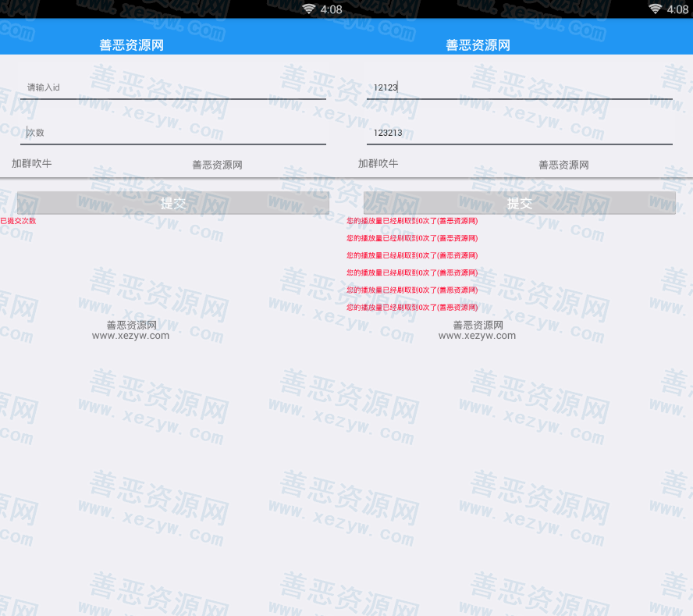Select the last red 您的播放量 log line
Viewport: 693px width, 616px height.
(x=412, y=308)
